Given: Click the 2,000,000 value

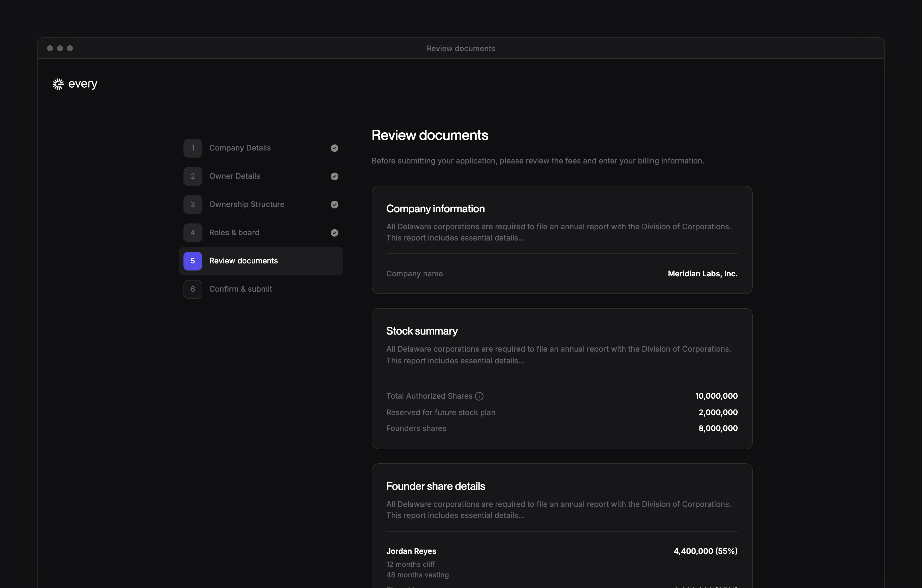Looking at the screenshot, I should point(718,413).
